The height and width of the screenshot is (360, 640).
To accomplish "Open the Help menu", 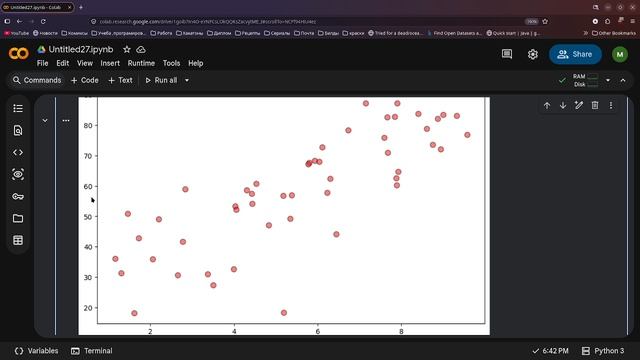I will coord(196,63).
